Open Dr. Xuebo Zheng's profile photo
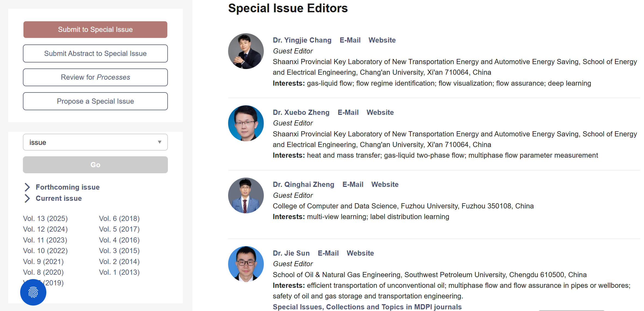The image size is (644, 311). (246, 123)
